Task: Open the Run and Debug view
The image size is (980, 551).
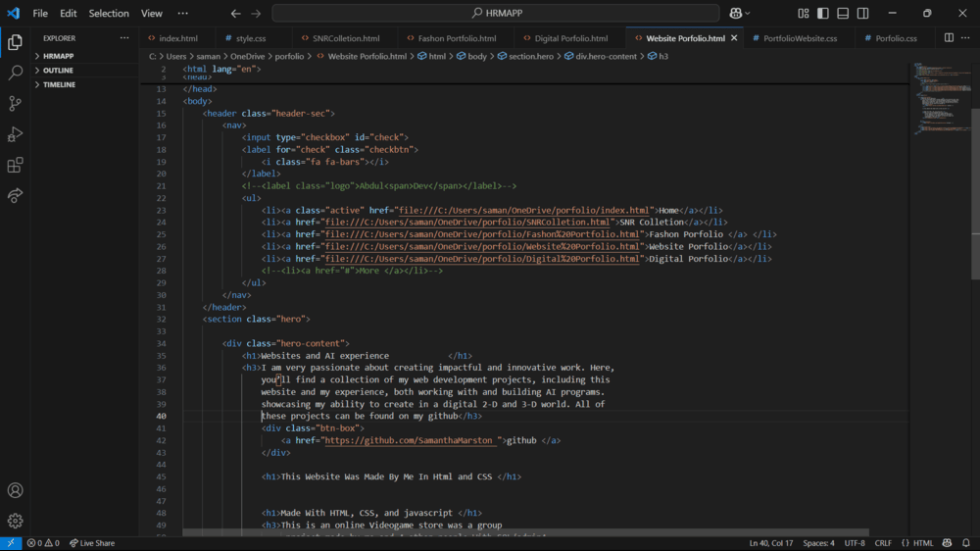Action: click(x=15, y=134)
